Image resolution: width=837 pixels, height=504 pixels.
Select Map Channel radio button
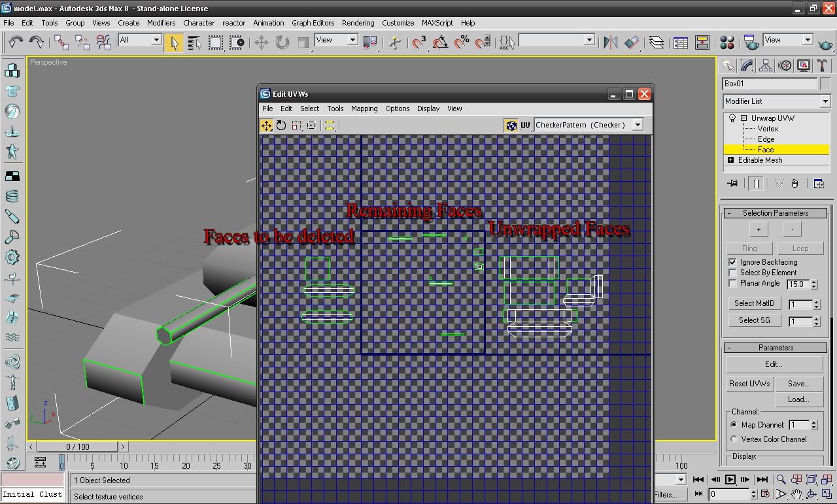pos(734,425)
